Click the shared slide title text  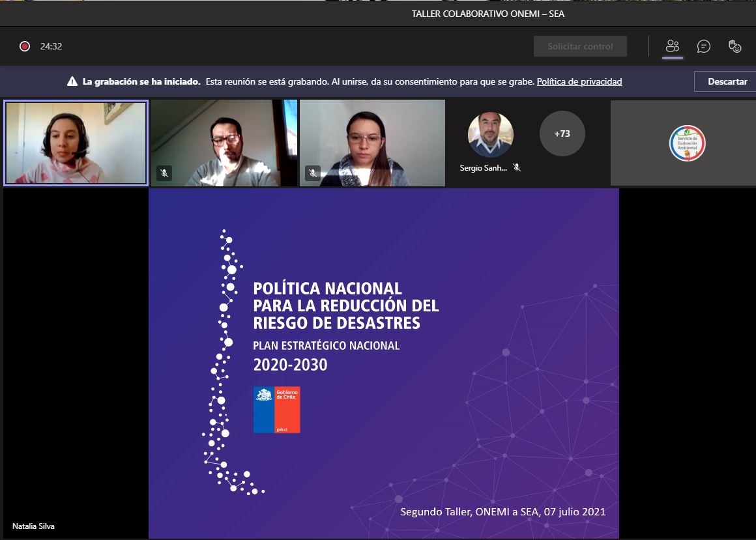(345, 306)
